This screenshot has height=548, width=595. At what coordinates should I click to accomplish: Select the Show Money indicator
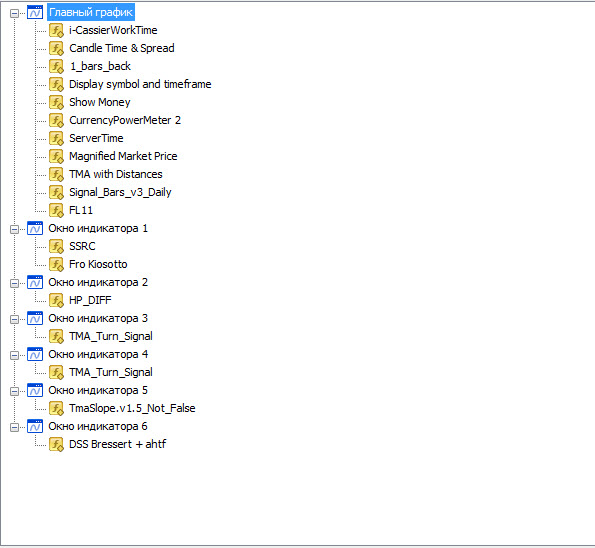(100, 102)
